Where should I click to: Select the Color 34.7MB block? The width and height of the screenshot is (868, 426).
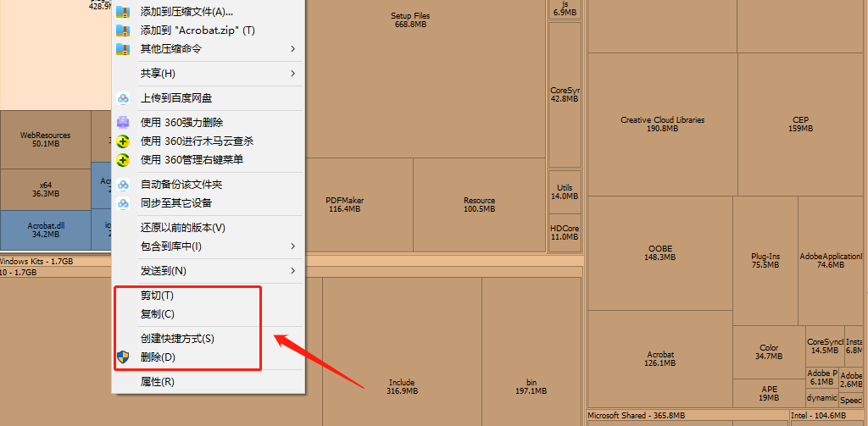tap(769, 351)
